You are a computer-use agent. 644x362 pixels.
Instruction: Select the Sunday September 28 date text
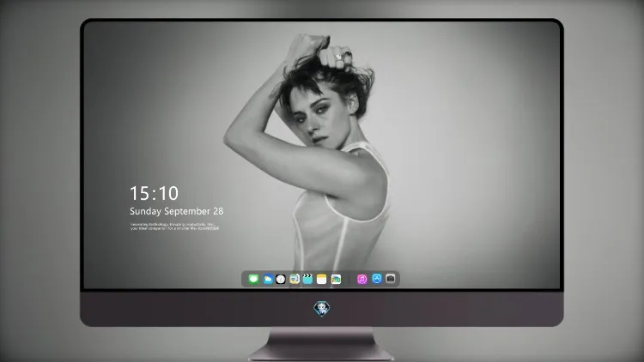[x=177, y=211]
